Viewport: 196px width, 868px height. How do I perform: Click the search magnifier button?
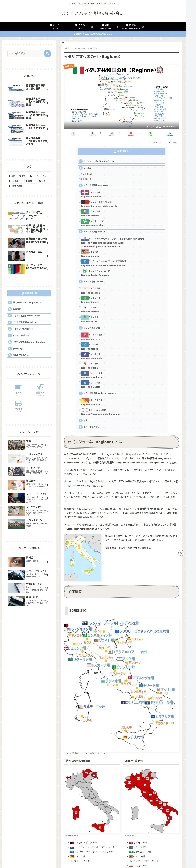coord(47,53)
